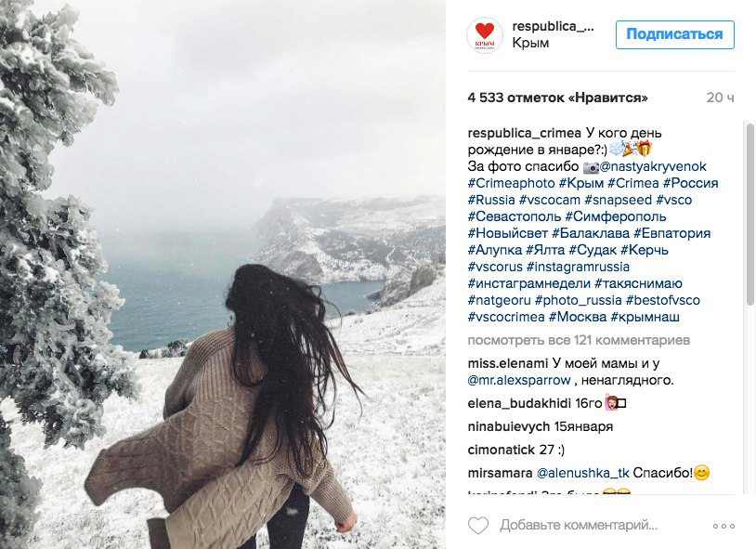Image resolution: width=756 pixels, height=549 pixels.
Task: Open the #instagramrussia hashtag
Action: point(578,267)
